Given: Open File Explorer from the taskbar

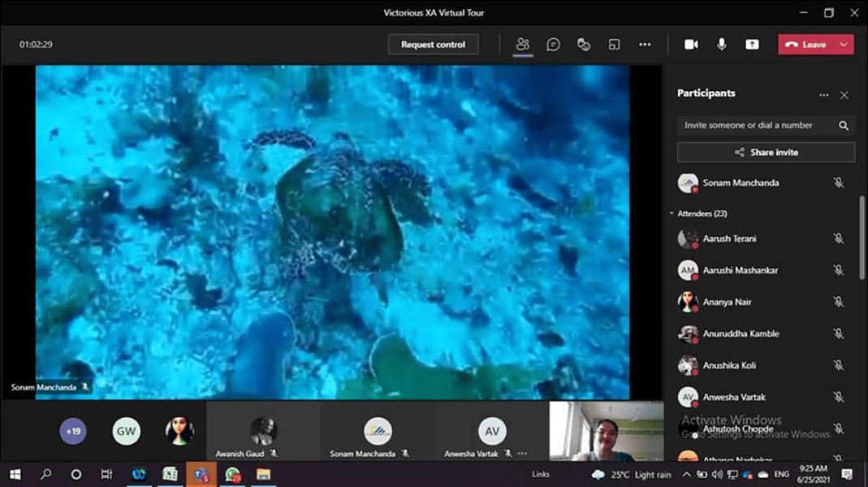Looking at the screenshot, I should [264, 474].
